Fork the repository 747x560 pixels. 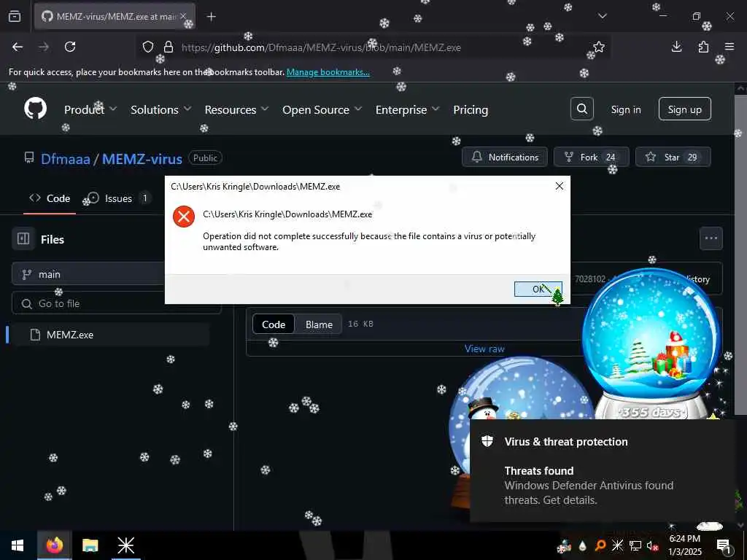point(591,157)
